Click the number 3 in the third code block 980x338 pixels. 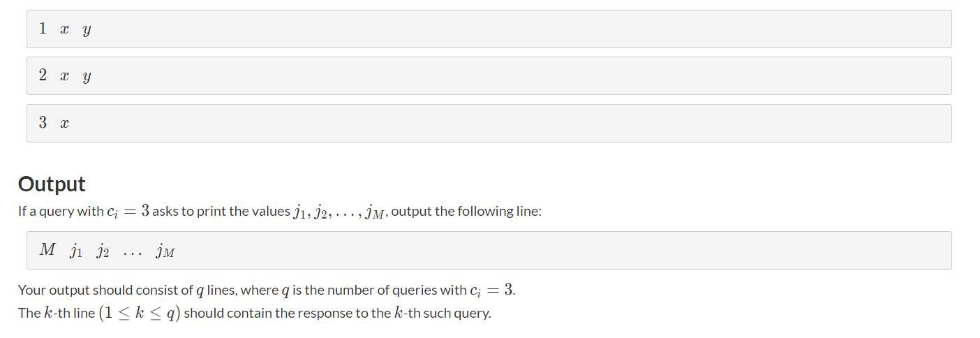pos(43,123)
